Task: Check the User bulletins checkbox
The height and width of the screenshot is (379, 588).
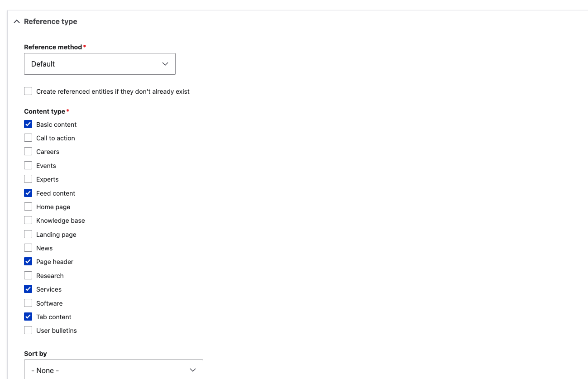Action: coord(28,331)
